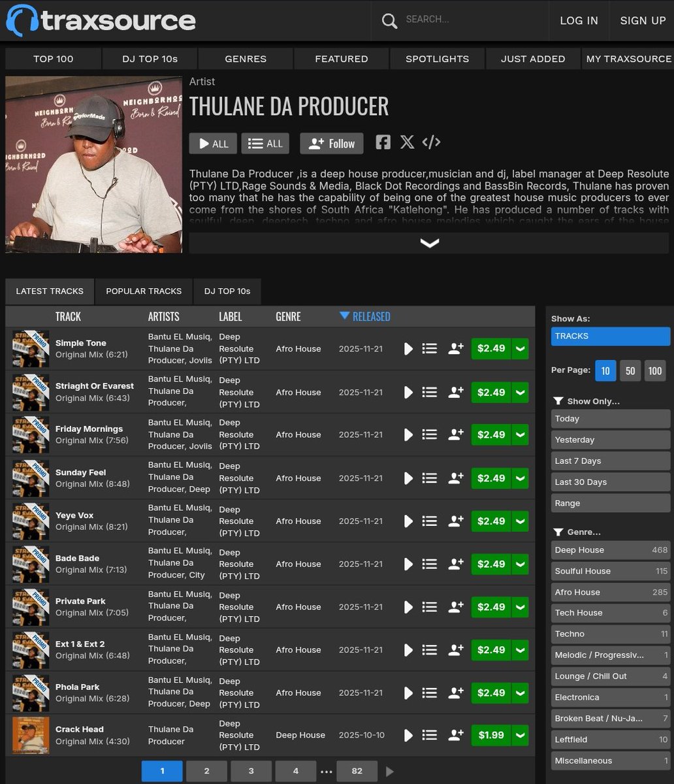
Task: Set 100 tracks per page
Action: pos(655,370)
